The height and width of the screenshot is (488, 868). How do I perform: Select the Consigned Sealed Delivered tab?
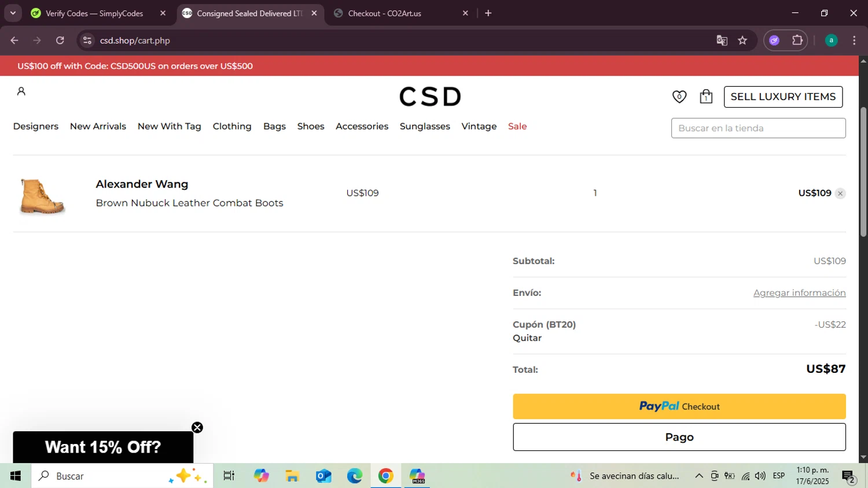point(249,13)
